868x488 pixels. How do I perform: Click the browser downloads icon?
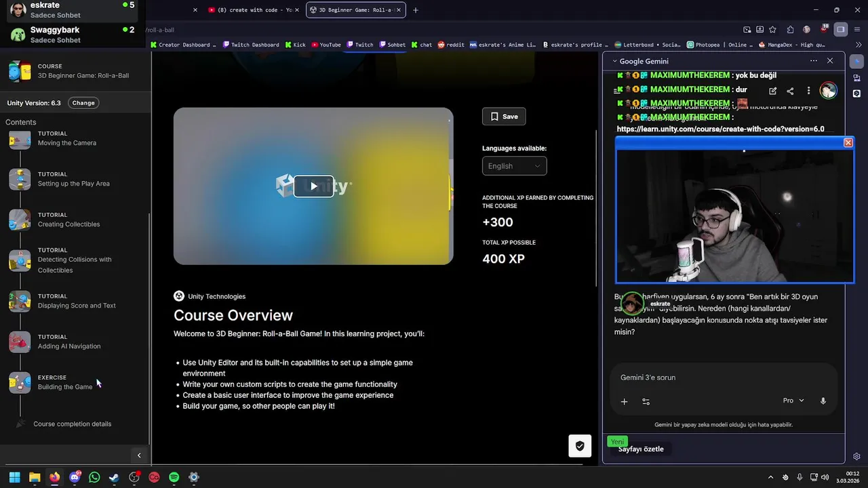click(x=760, y=30)
